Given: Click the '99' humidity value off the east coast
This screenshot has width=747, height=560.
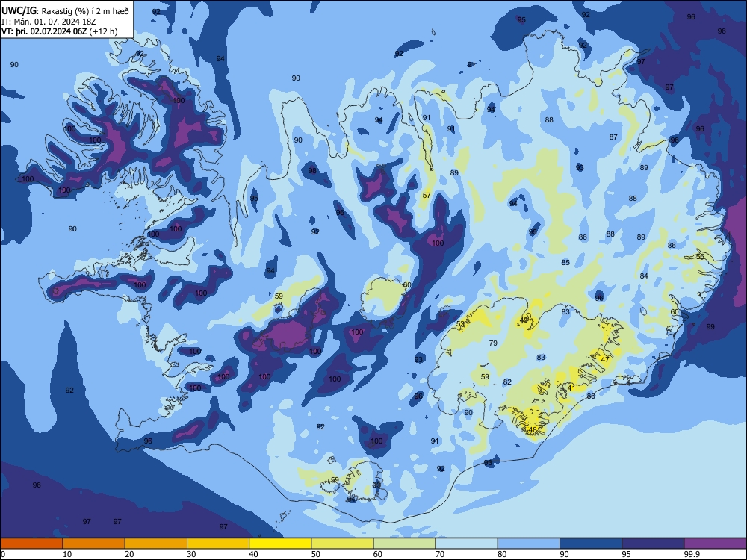Looking at the screenshot, I should (x=710, y=327).
